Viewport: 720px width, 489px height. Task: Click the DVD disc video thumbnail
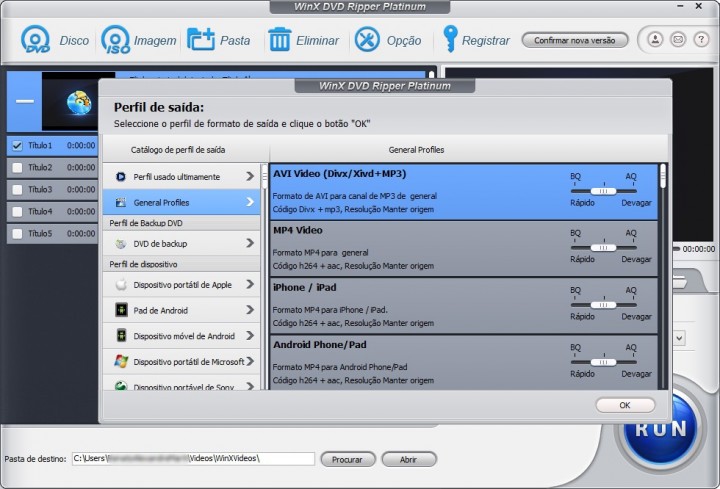pyautogui.click(x=70, y=101)
